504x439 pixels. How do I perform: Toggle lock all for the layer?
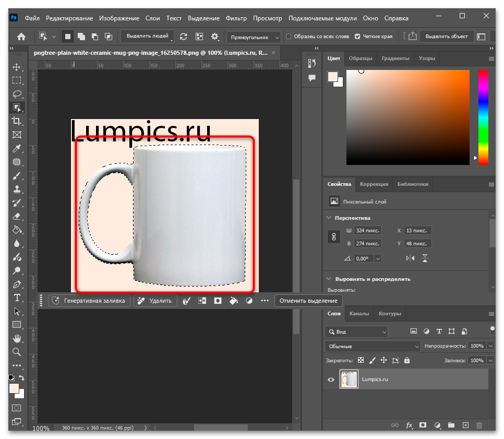[x=407, y=361]
